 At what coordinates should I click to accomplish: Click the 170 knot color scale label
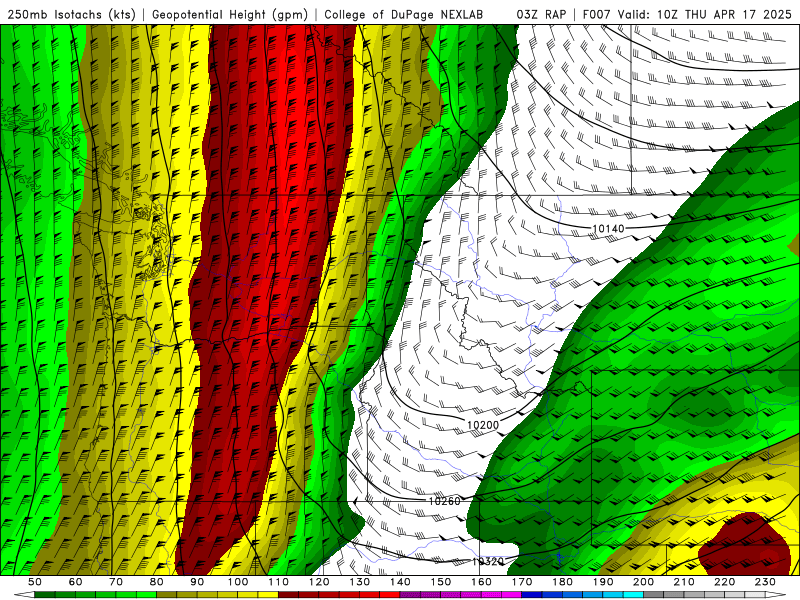[x=522, y=582]
